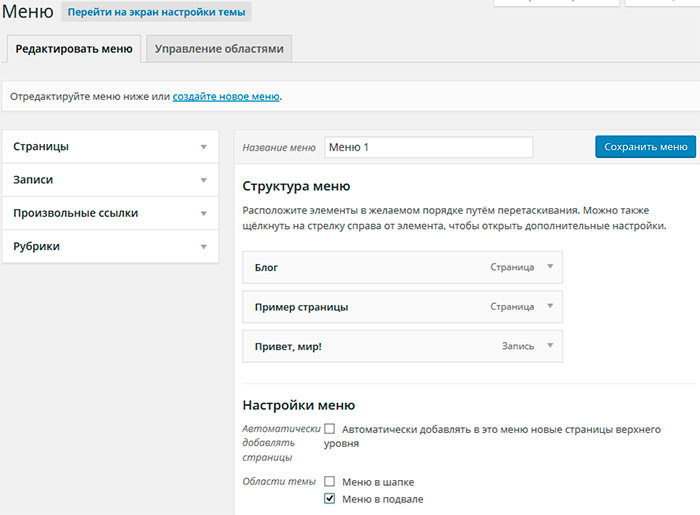
Task: Click the Запись type label
Action: click(x=517, y=346)
